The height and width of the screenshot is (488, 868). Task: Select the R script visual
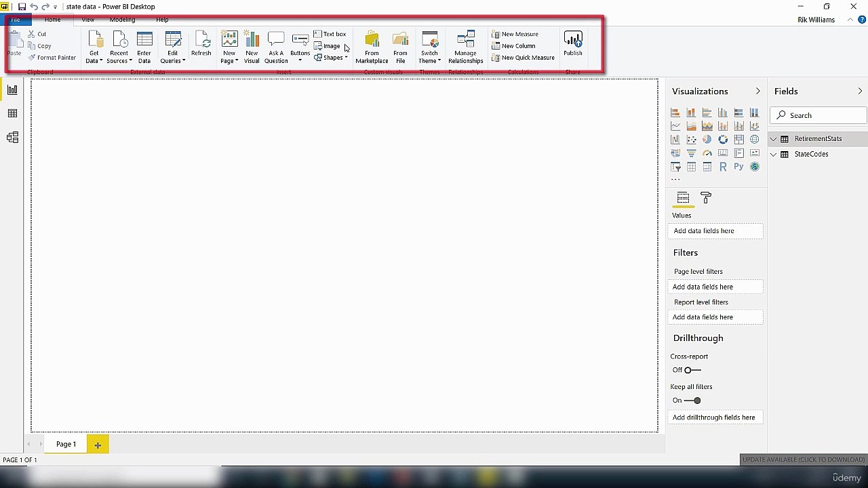tap(723, 167)
